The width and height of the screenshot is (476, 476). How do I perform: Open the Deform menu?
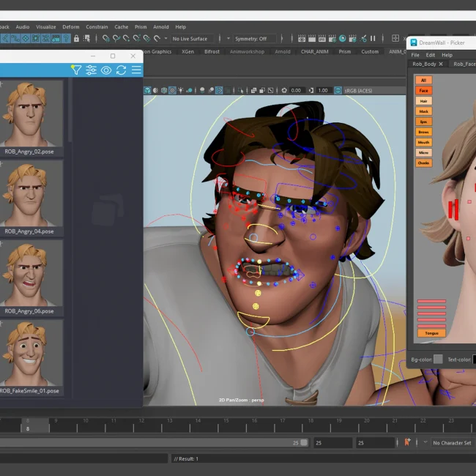click(71, 26)
